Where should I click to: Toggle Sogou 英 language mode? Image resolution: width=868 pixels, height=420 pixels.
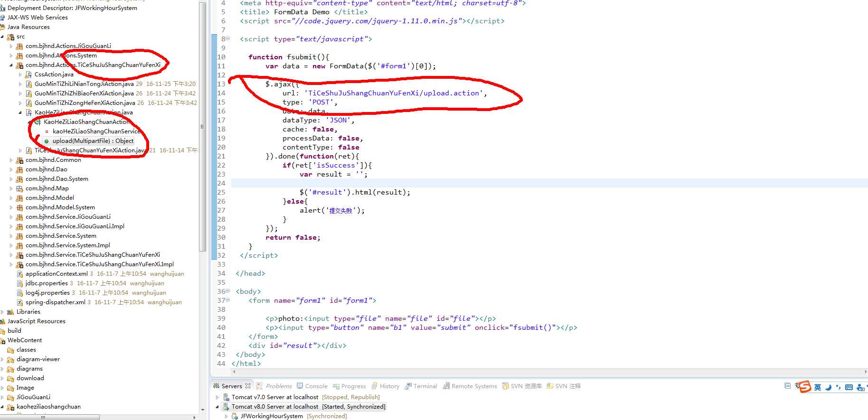(818, 387)
